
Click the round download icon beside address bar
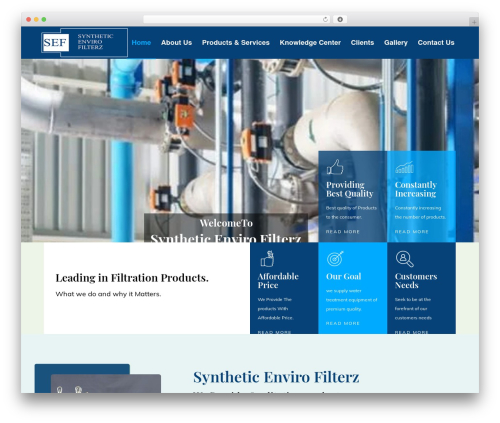coord(340,19)
